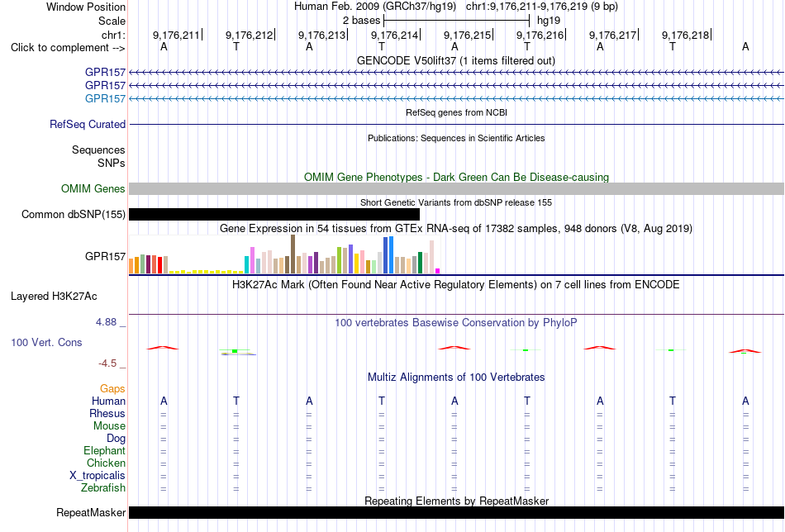Click the 'Click to complement -->' label
The width and height of the screenshot is (785, 532).
(x=68, y=48)
